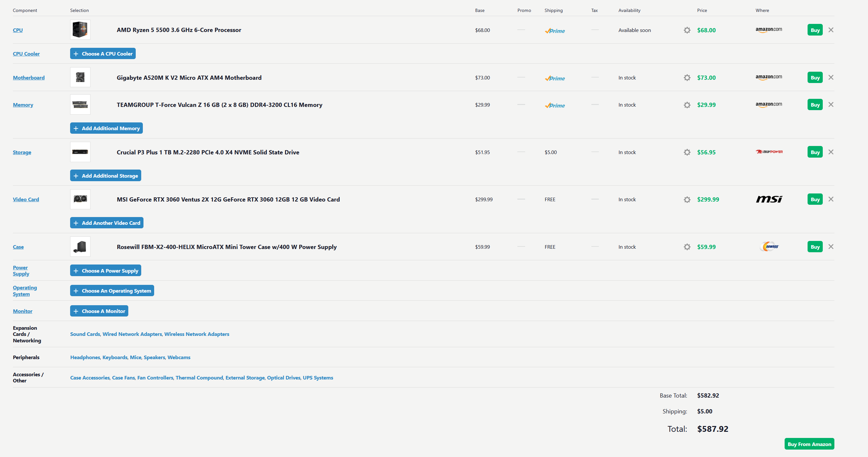Open the CPU component link

(x=18, y=30)
